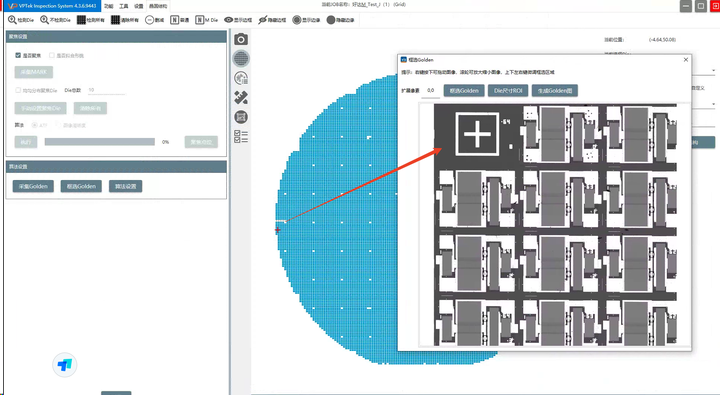Screen dimensions: 720x395
Task: Expand upper dropdown arrow behind Golden dialog
Action: click(713, 71)
